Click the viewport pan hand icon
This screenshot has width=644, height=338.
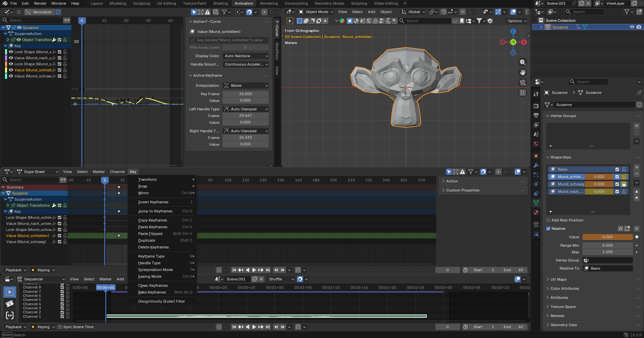tap(523, 72)
